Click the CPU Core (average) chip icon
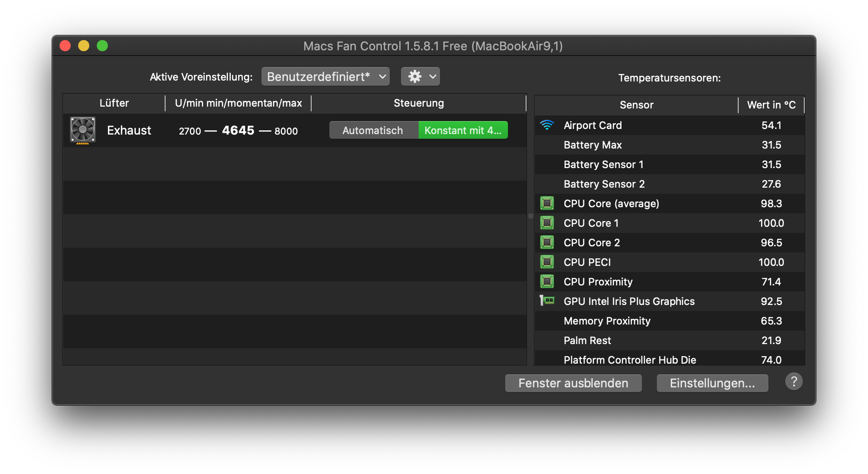 click(547, 203)
